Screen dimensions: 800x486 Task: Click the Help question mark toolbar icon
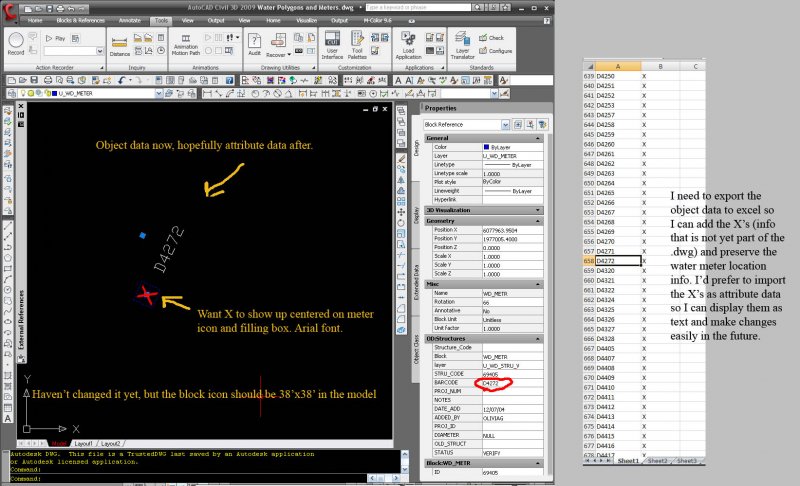pyautogui.click(x=230, y=80)
